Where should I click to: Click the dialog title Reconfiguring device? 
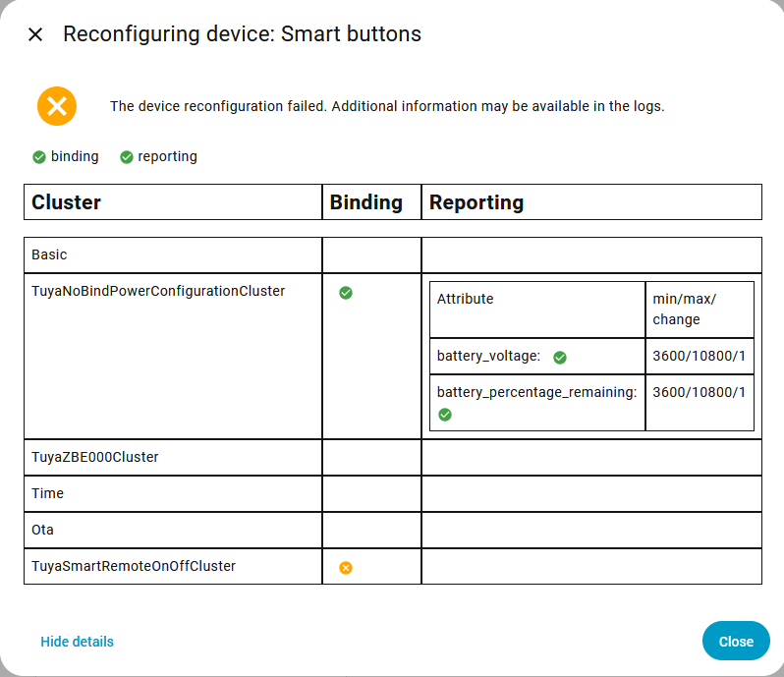point(242,34)
